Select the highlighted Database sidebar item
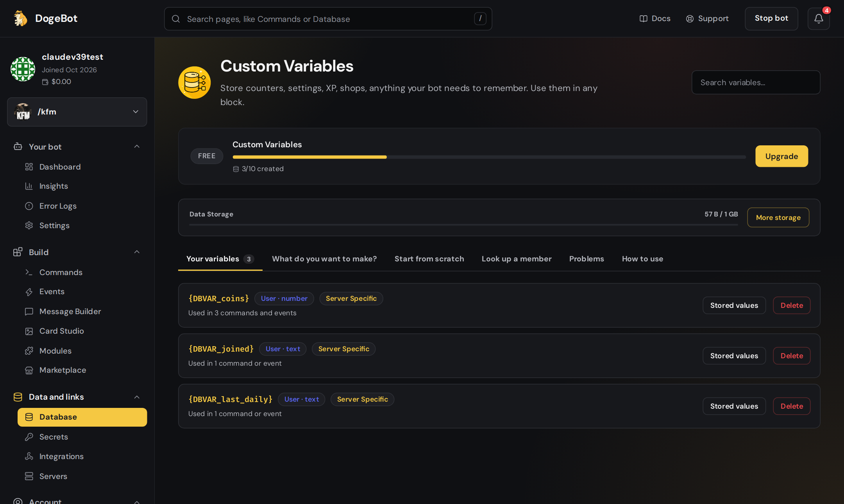Image resolution: width=844 pixels, height=504 pixels. coord(82,417)
